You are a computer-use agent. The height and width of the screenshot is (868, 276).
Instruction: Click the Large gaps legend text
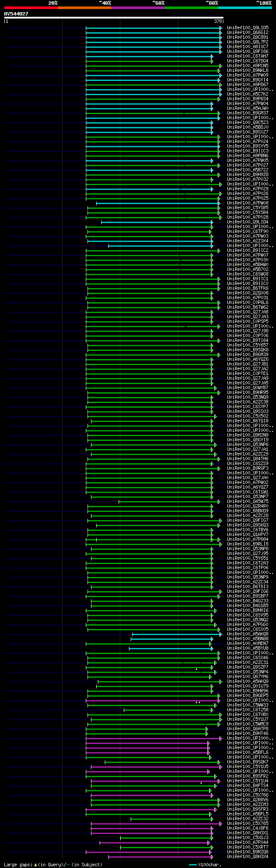(53, 865)
